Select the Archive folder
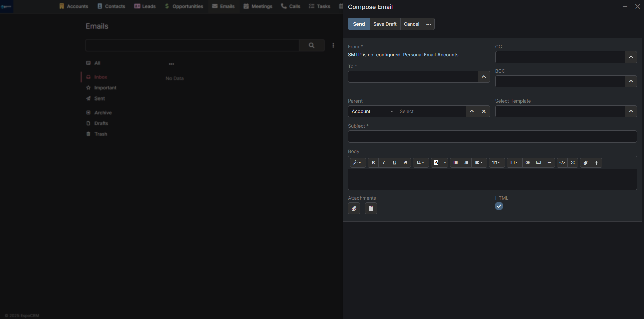 tap(103, 113)
